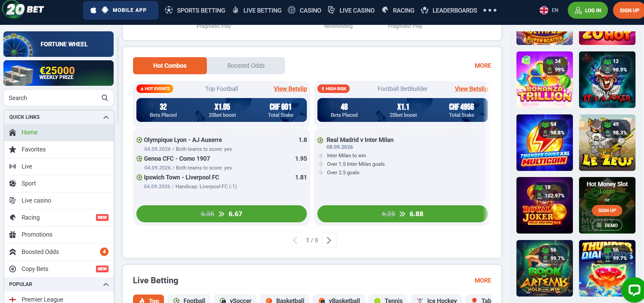The height and width of the screenshot is (303, 644).
Task: Click the Sport soccer ball icon in sidebar
Action: pos(13,184)
